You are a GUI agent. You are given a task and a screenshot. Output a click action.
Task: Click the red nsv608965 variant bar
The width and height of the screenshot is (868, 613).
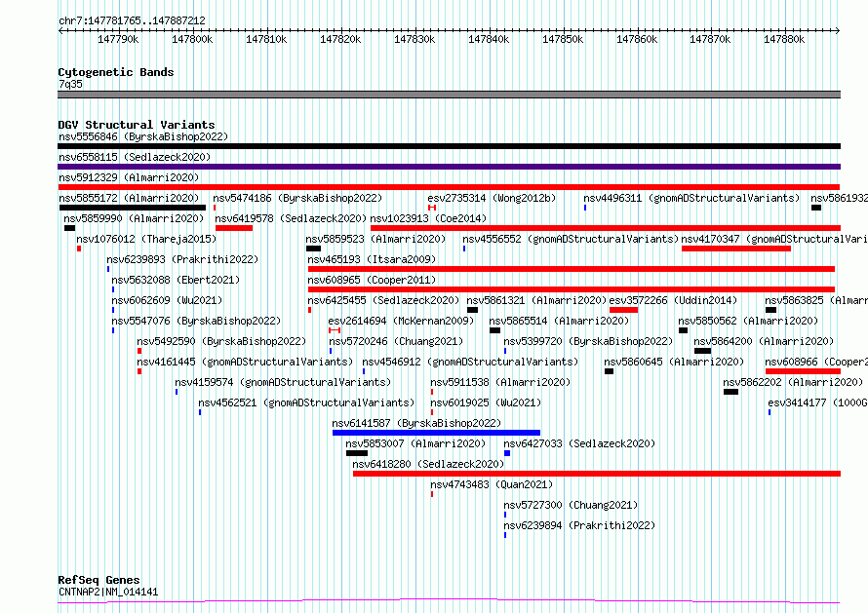pos(572,289)
